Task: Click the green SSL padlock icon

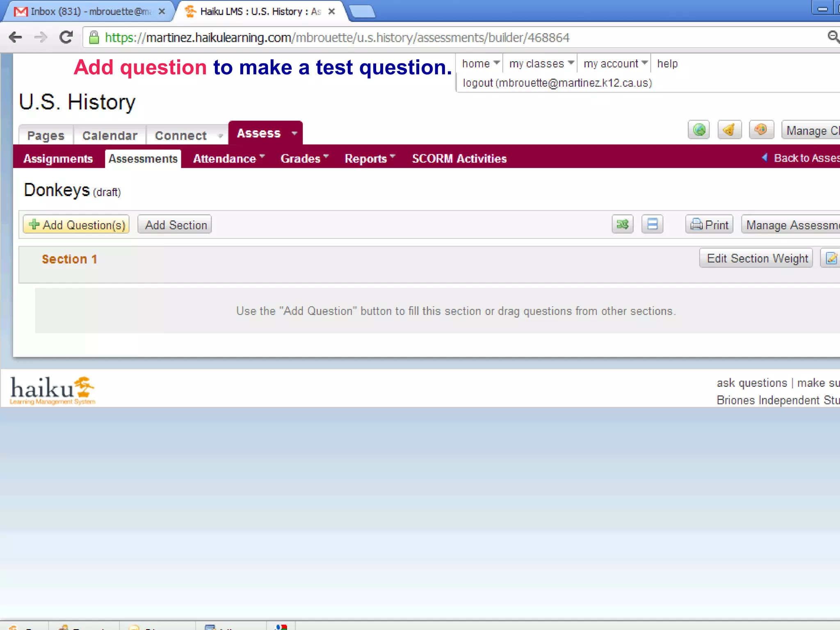Action: (x=94, y=38)
